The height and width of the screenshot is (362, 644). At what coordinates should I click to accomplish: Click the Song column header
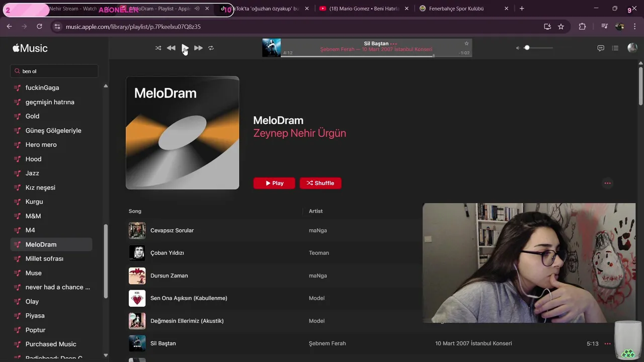coord(135,211)
